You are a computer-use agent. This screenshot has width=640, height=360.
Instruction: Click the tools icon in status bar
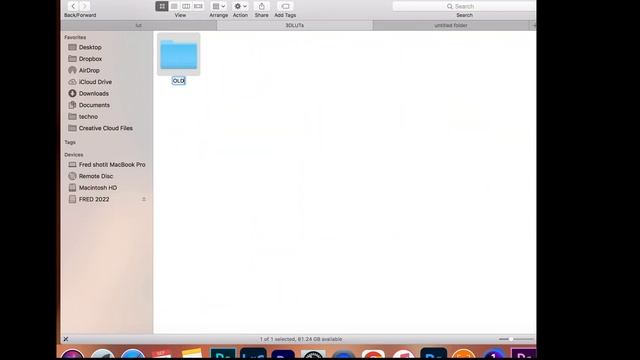(x=66, y=339)
